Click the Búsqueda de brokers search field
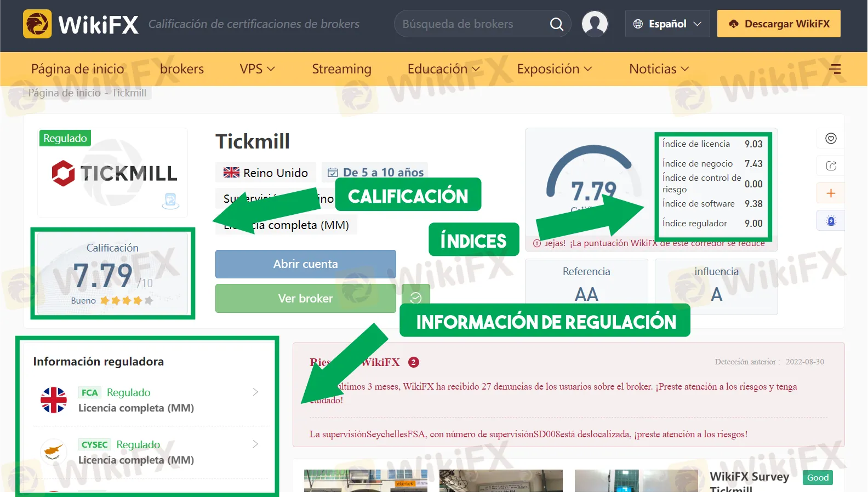The height and width of the screenshot is (497, 868). (x=471, y=24)
